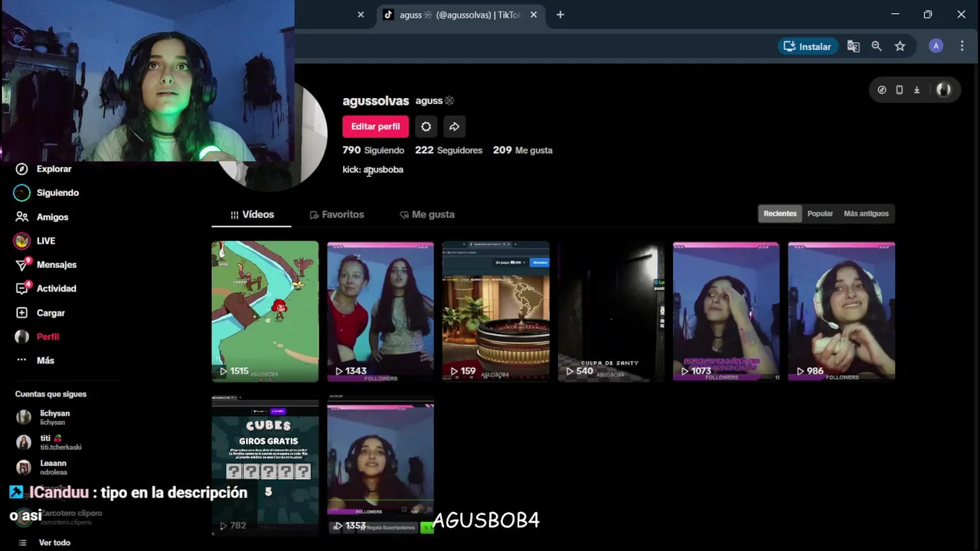Open zoom magnifier icon in address bar
980x551 pixels.
point(877,46)
